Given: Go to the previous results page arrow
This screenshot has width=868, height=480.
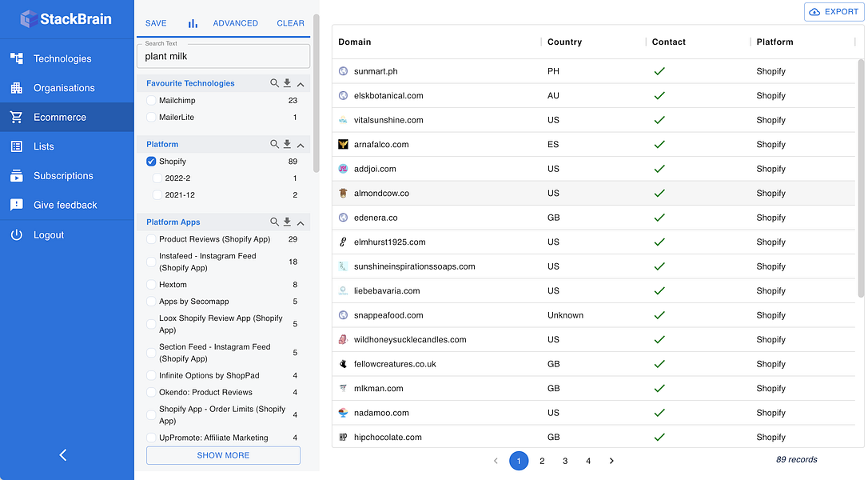Looking at the screenshot, I should (496, 461).
